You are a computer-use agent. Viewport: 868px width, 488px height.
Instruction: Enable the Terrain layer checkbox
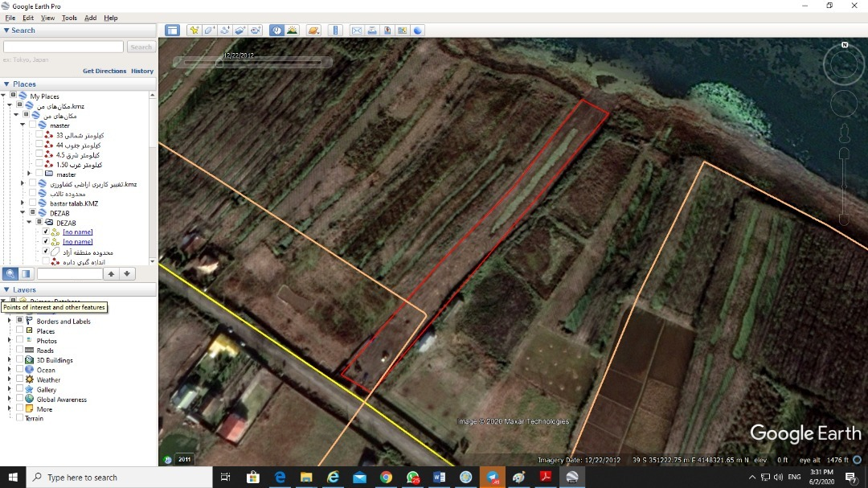(20, 418)
